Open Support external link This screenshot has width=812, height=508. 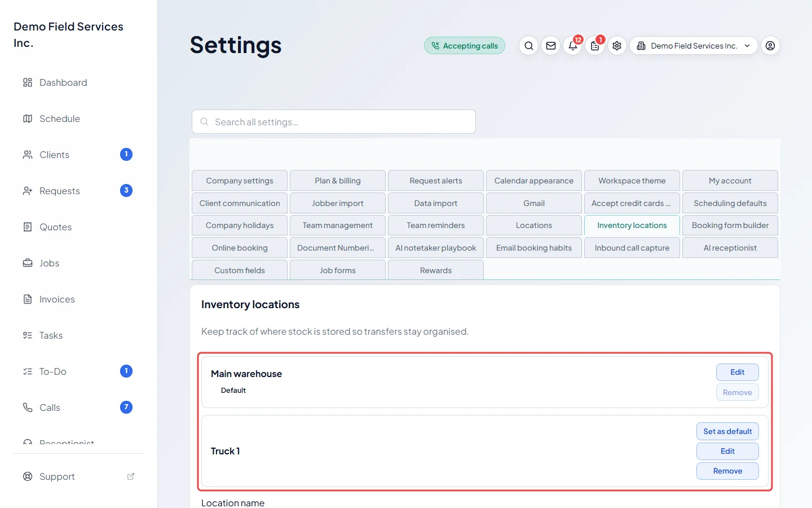coord(79,476)
